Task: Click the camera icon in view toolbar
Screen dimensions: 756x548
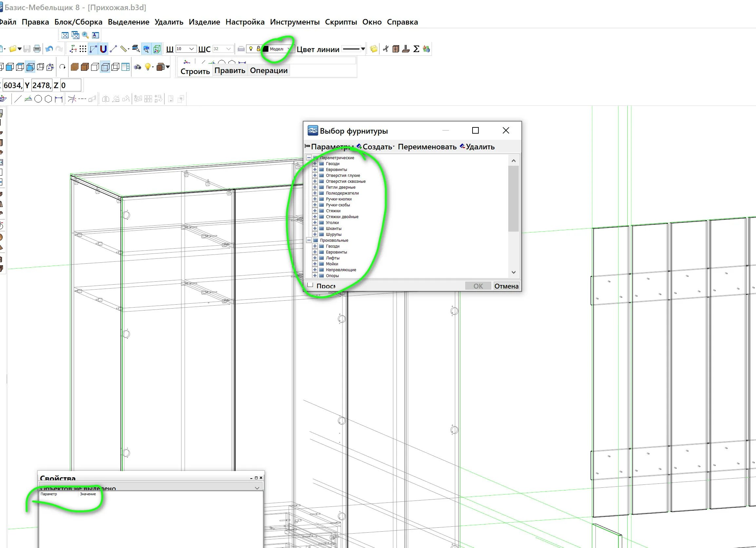Action: point(137,67)
